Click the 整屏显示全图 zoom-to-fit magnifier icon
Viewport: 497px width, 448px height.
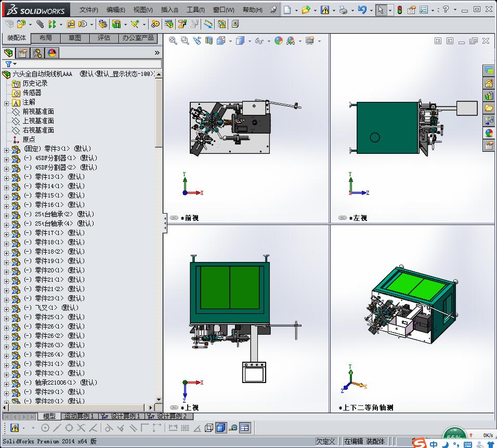click(x=172, y=41)
